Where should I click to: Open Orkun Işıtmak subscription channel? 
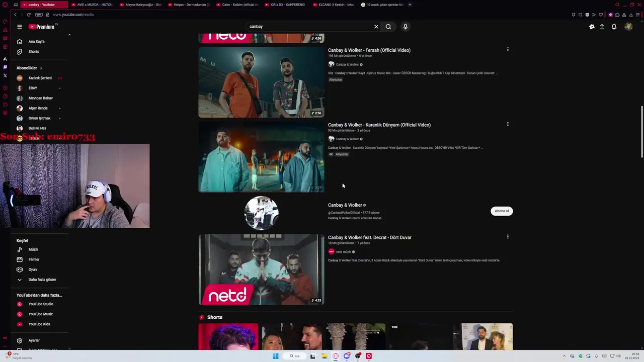(39, 118)
